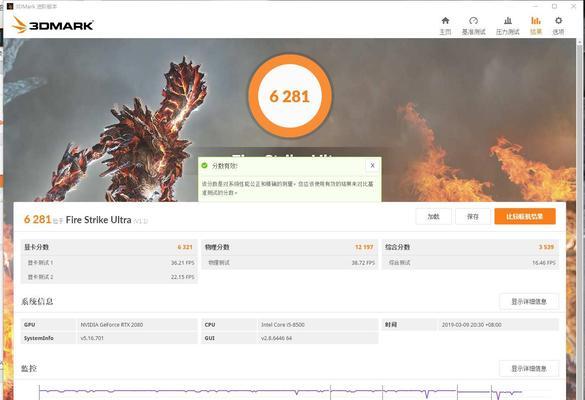Image resolution: width=585 pixels, height=400 pixels.
Task: Click the 3DMARK logo in the header
Action: (x=53, y=25)
